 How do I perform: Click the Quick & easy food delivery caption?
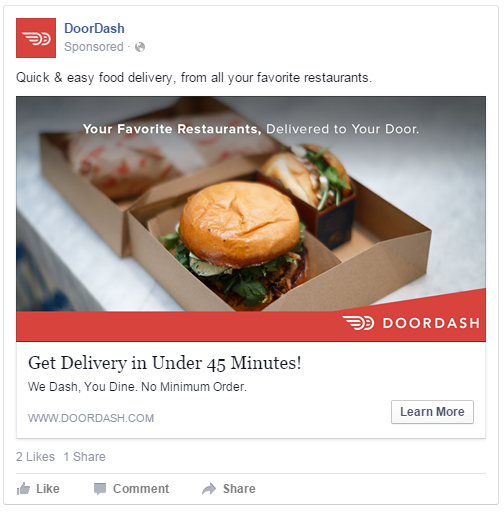[x=194, y=78]
